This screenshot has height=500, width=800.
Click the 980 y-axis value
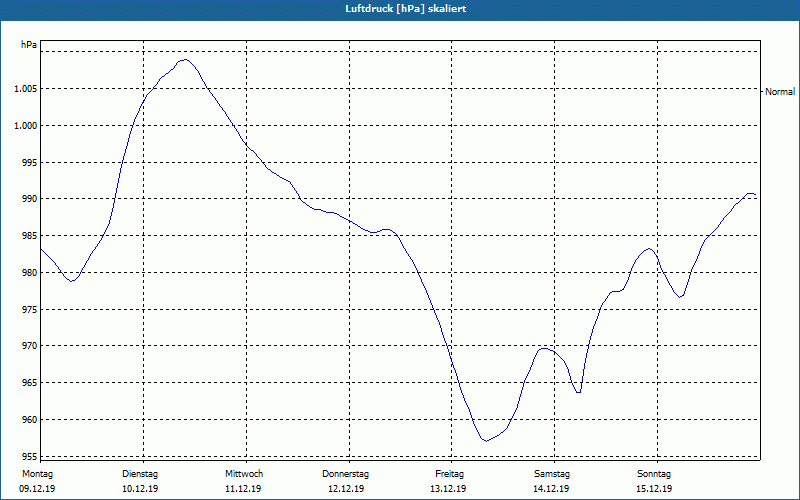(x=30, y=272)
